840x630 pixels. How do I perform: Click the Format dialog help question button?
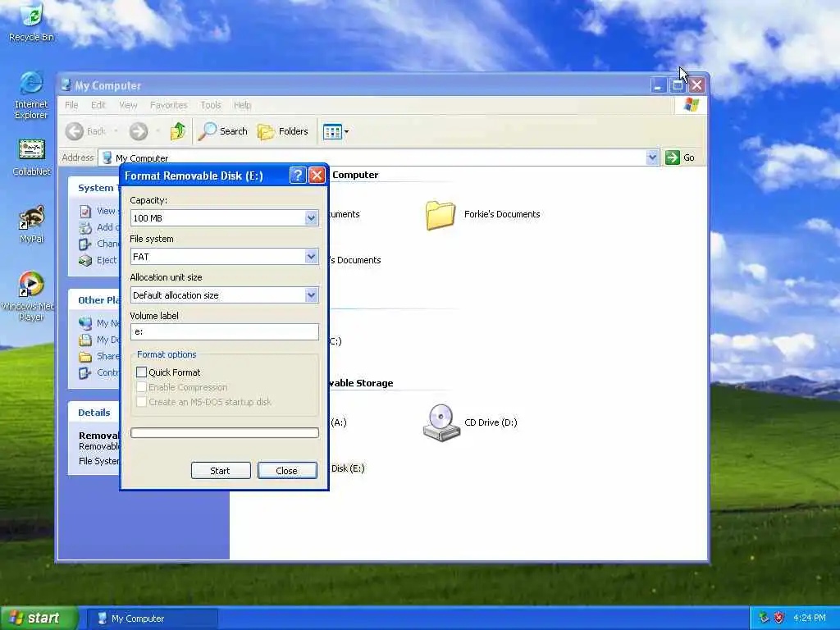(x=297, y=176)
